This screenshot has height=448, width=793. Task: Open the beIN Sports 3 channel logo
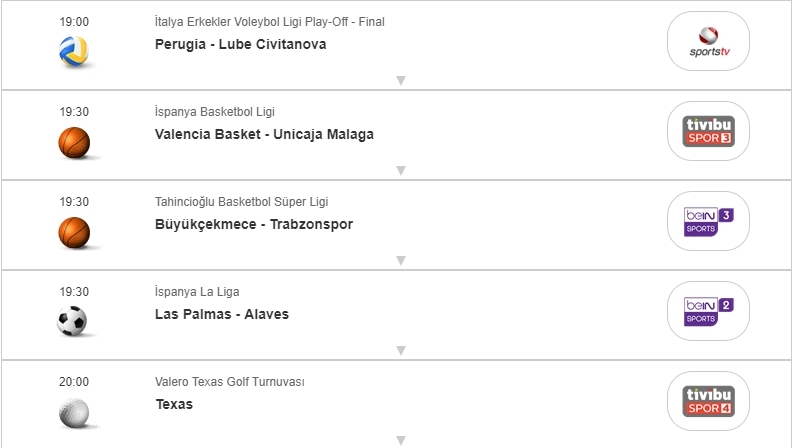(708, 221)
